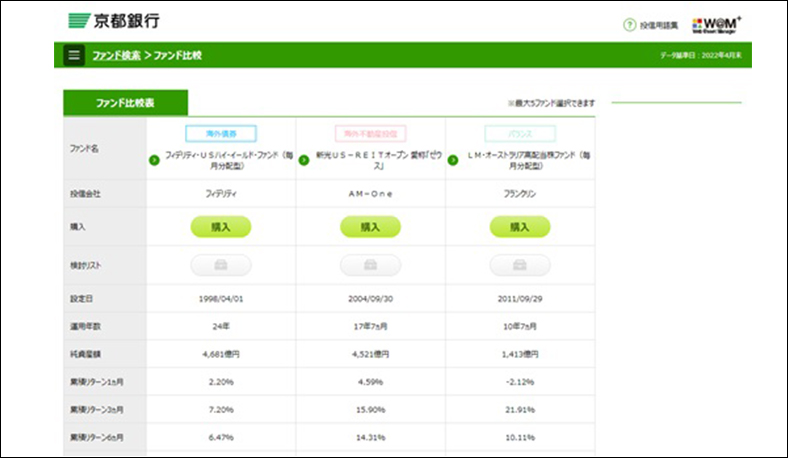
Task: Open 投信用語集 link text
Action: (659, 25)
